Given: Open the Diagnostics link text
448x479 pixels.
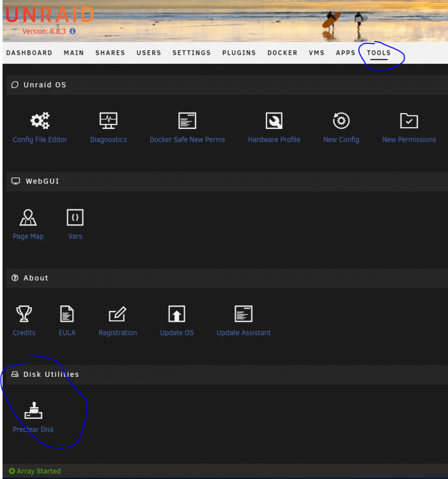Looking at the screenshot, I should [x=109, y=140].
